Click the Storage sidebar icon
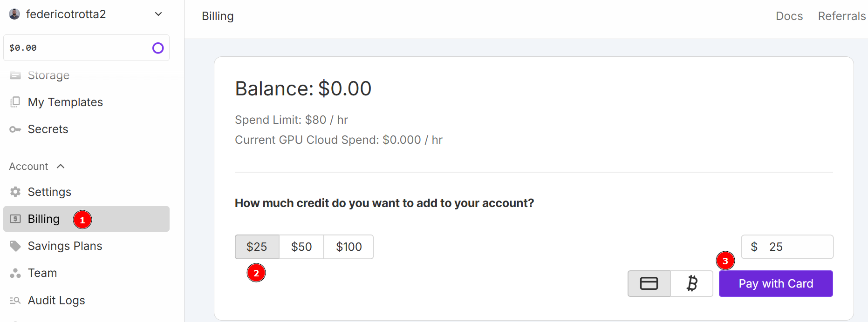This screenshot has height=322, width=868. click(15, 75)
